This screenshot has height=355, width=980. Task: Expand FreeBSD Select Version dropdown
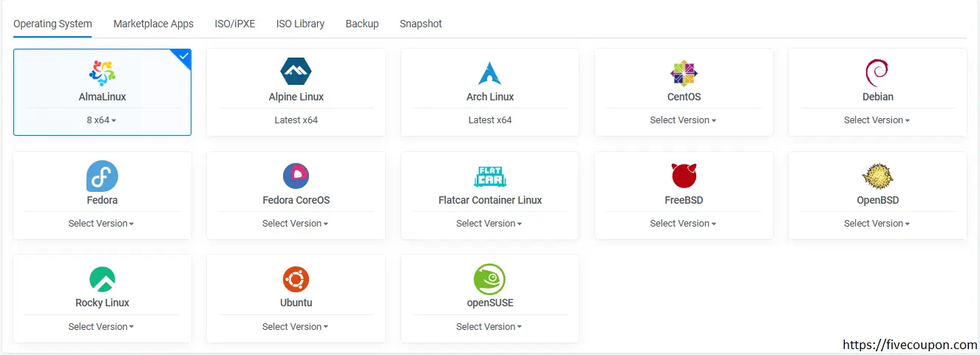pos(684,223)
